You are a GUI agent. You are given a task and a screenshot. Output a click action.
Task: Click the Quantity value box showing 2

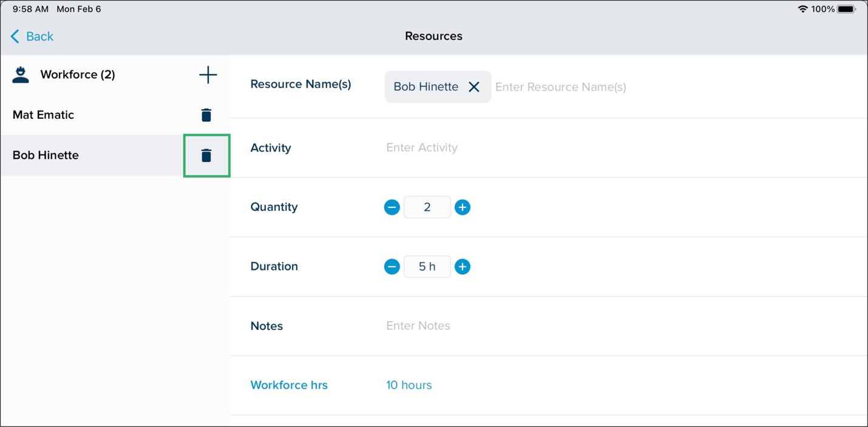pos(427,207)
